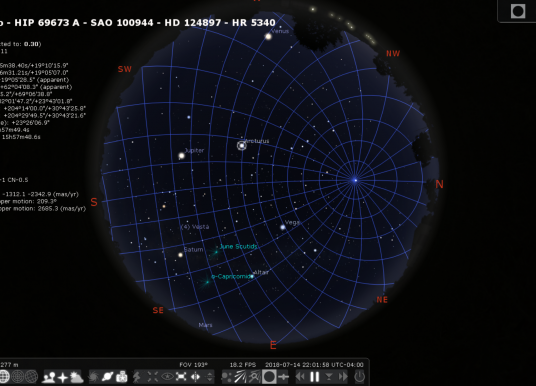Screen dimensions: 536x386
Task: Toggle cardinal points star icon
Action: coord(63,377)
